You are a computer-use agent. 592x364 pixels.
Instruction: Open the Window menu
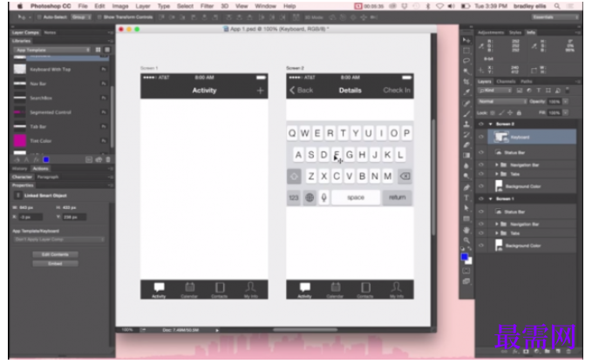tap(265, 6)
